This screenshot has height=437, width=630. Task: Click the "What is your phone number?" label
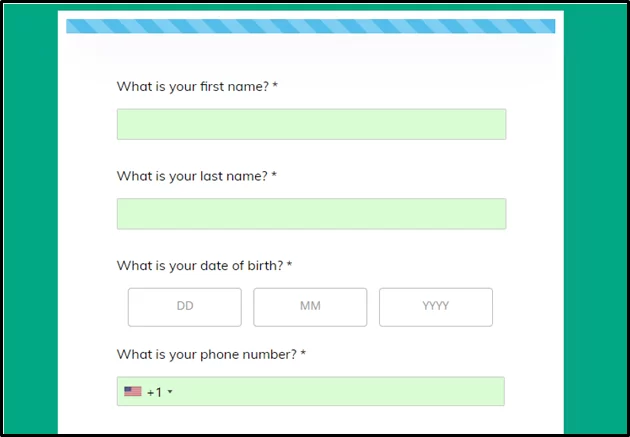(206, 354)
